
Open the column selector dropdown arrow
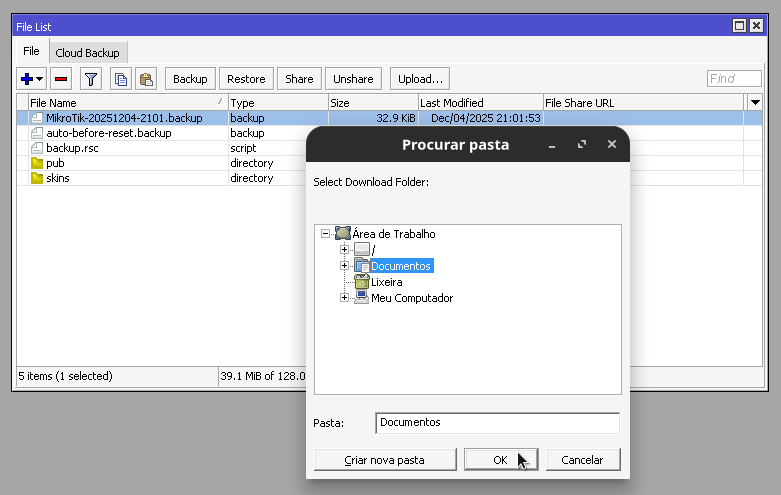click(x=754, y=103)
